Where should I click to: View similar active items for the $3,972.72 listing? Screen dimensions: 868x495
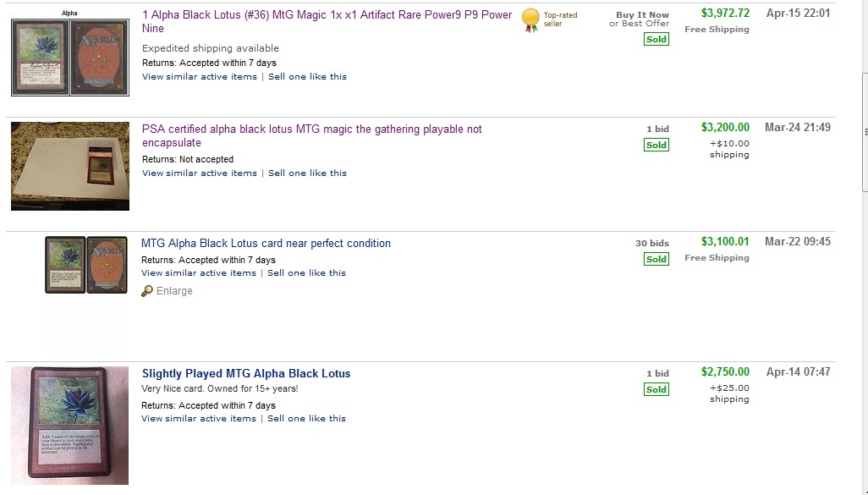point(199,77)
